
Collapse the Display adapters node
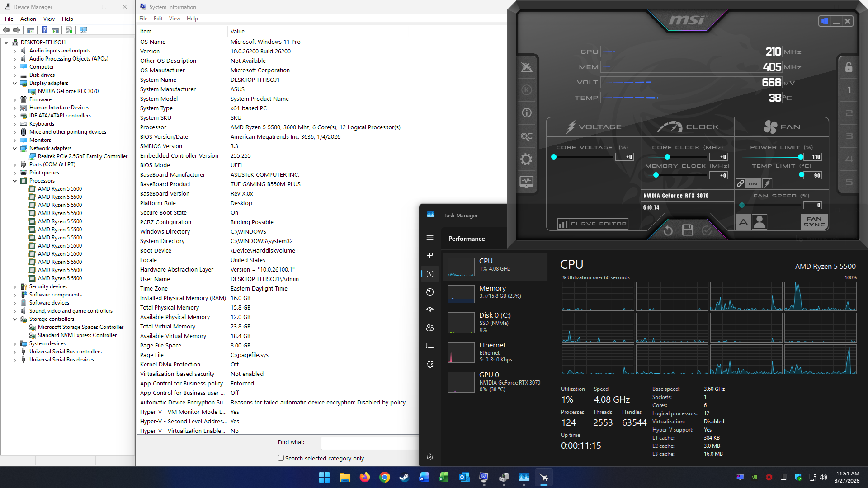click(x=14, y=83)
